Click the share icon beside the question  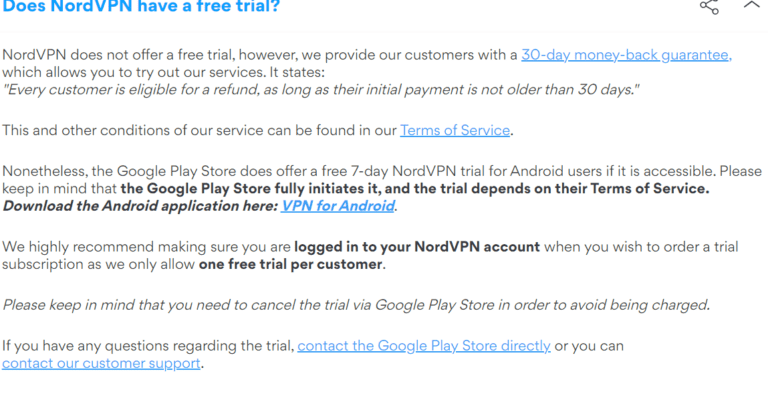point(709,7)
